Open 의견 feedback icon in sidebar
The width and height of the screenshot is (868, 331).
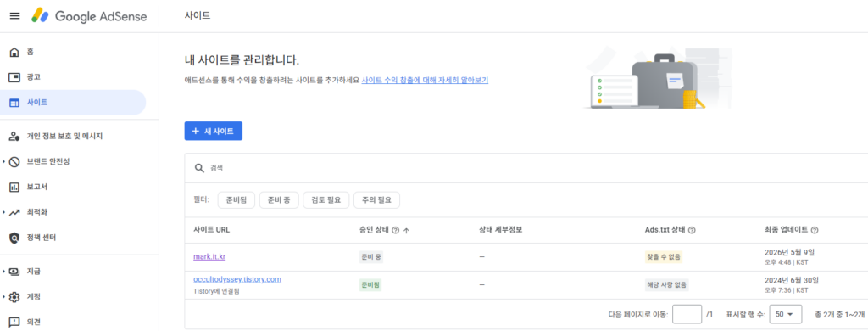15,322
